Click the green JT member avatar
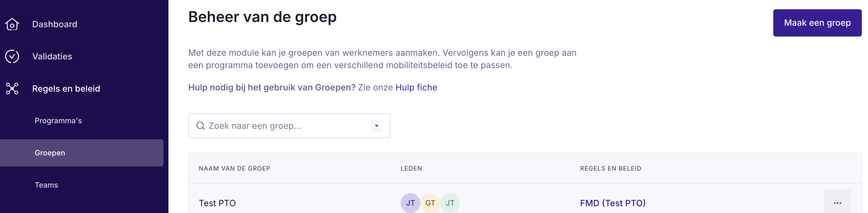This screenshot has height=213, width=868. (x=450, y=203)
